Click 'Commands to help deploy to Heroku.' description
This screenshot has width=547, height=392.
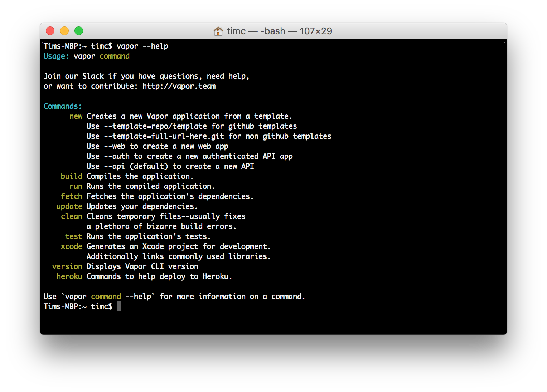(x=159, y=276)
